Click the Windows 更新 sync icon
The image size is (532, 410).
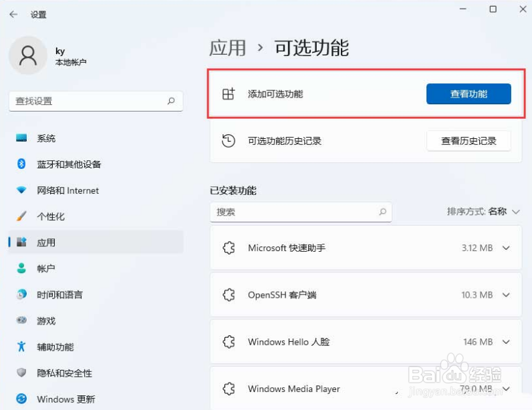(x=21, y=399)
